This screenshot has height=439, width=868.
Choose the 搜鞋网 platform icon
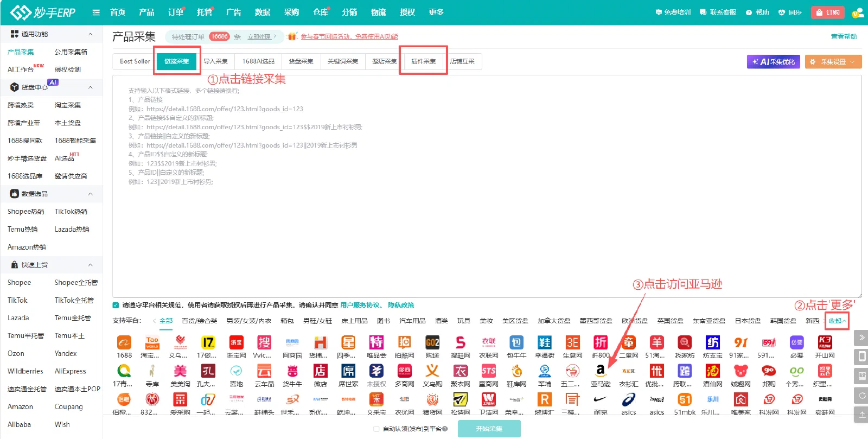(x=461, y=343)
